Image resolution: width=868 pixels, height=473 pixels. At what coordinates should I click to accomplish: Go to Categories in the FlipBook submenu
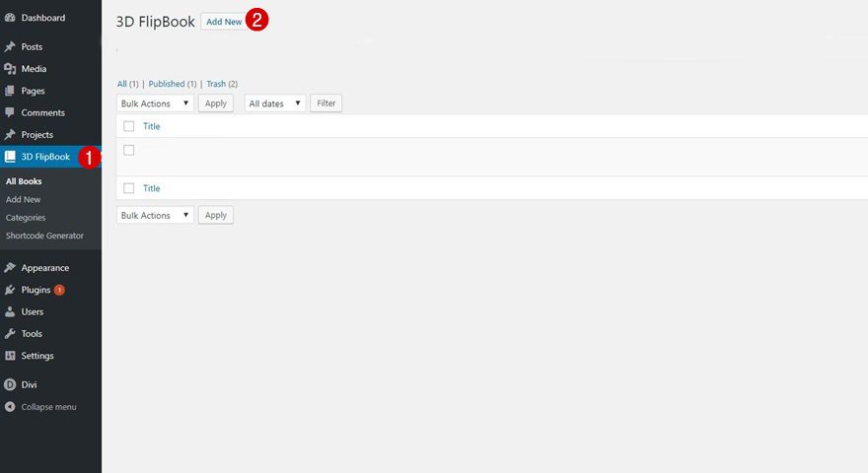tap(26, 218)
